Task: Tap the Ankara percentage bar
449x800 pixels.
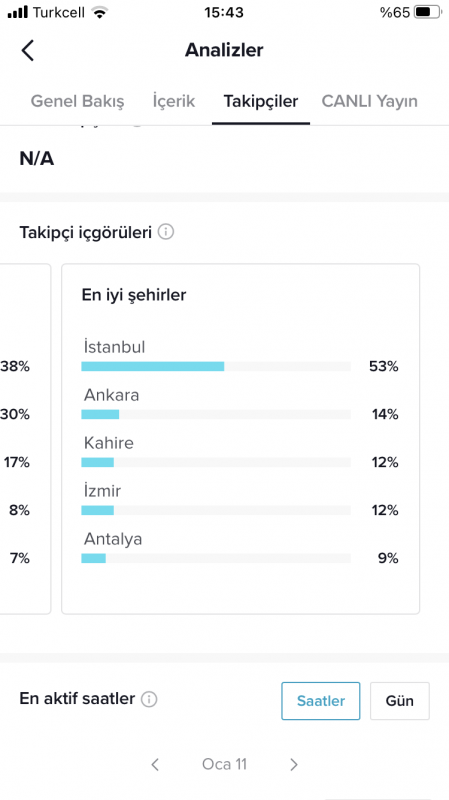Action: point(216,414)
